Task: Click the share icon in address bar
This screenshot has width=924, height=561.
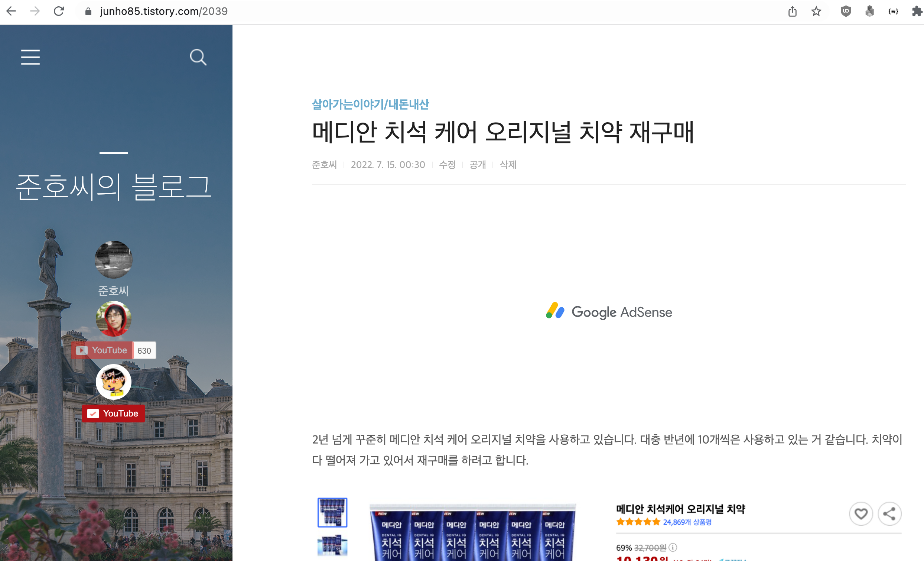Action: pos(792,11)
